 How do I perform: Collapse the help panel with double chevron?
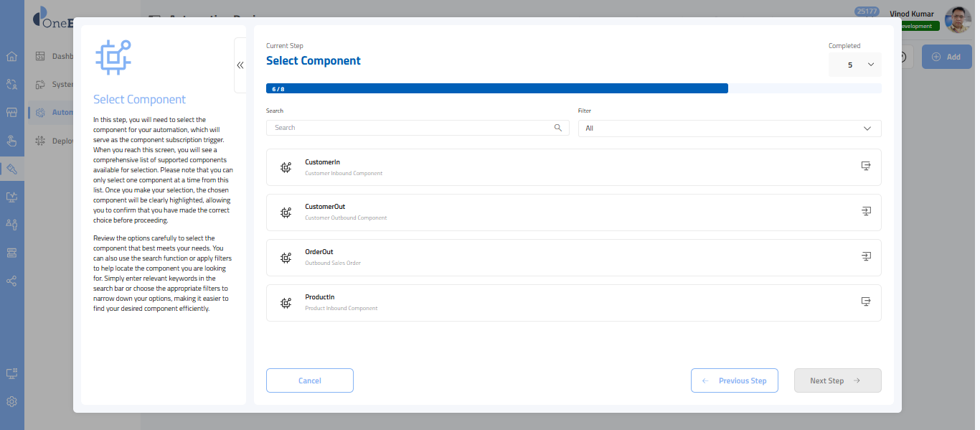(240, 65)
